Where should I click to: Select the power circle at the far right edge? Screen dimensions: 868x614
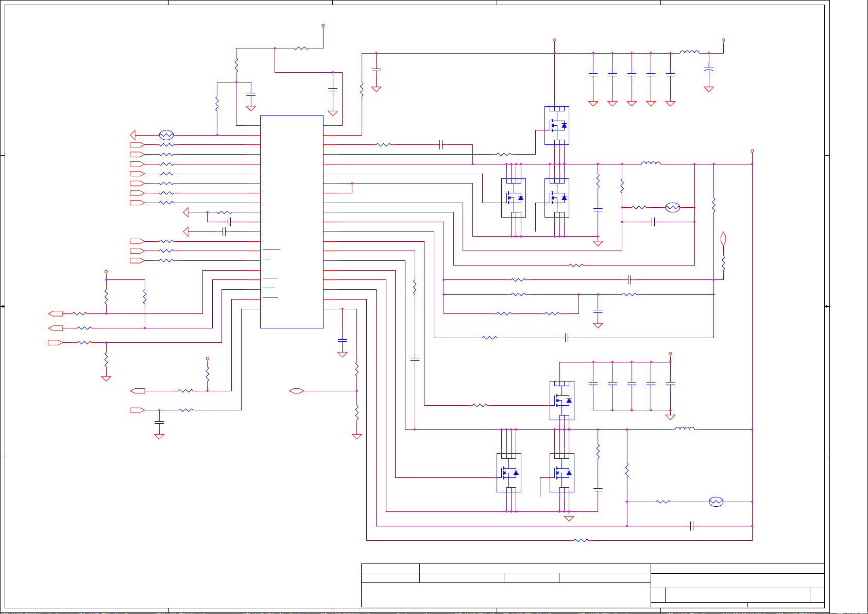point(752,152)
